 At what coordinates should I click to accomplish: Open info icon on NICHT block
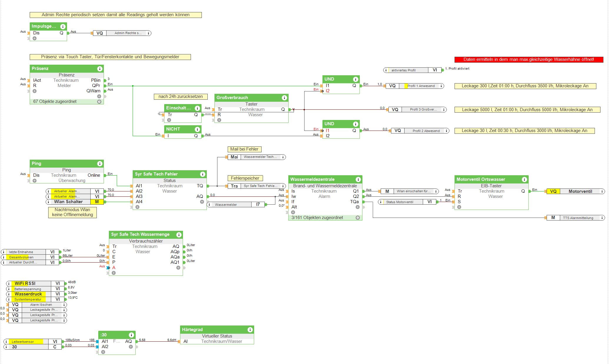[x=197, y=129]
